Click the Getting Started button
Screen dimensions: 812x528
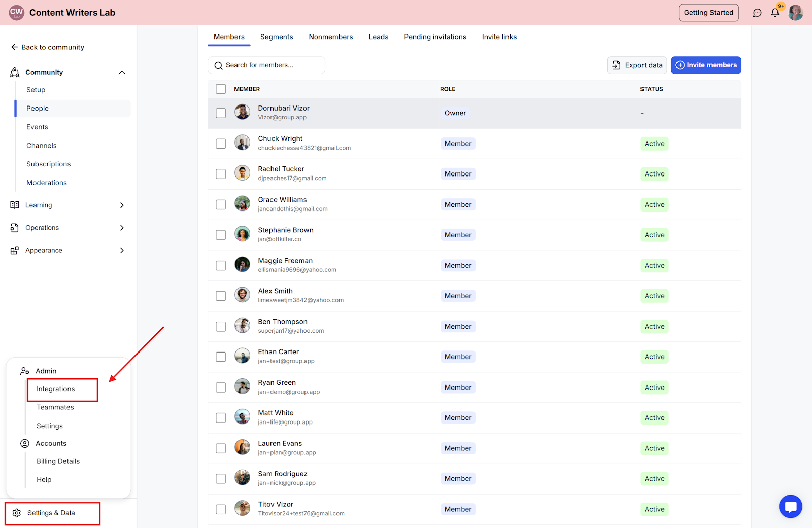pos(708,13)
